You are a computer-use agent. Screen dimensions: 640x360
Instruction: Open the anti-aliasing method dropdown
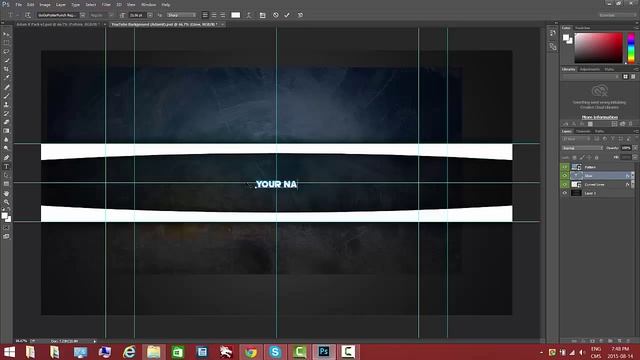click(x=181, y=15)
